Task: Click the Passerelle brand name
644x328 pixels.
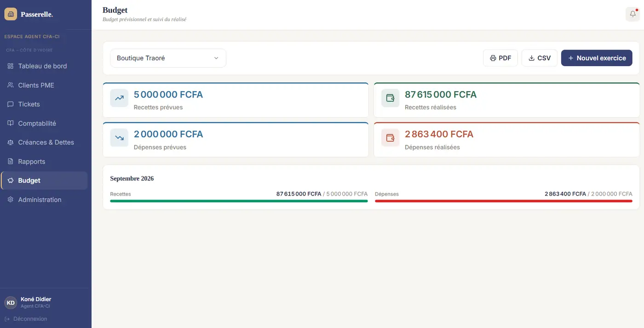Action: 37,15
